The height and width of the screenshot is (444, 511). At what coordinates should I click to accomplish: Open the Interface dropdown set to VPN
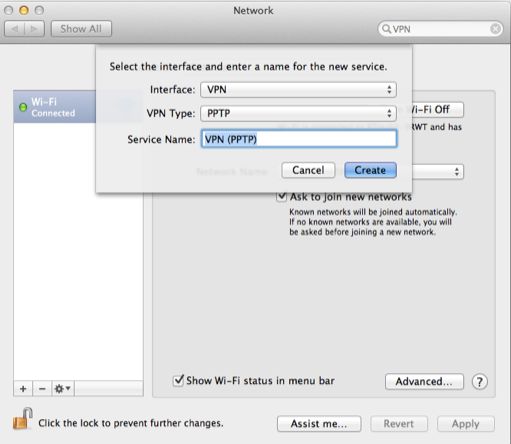click(298, 90)
